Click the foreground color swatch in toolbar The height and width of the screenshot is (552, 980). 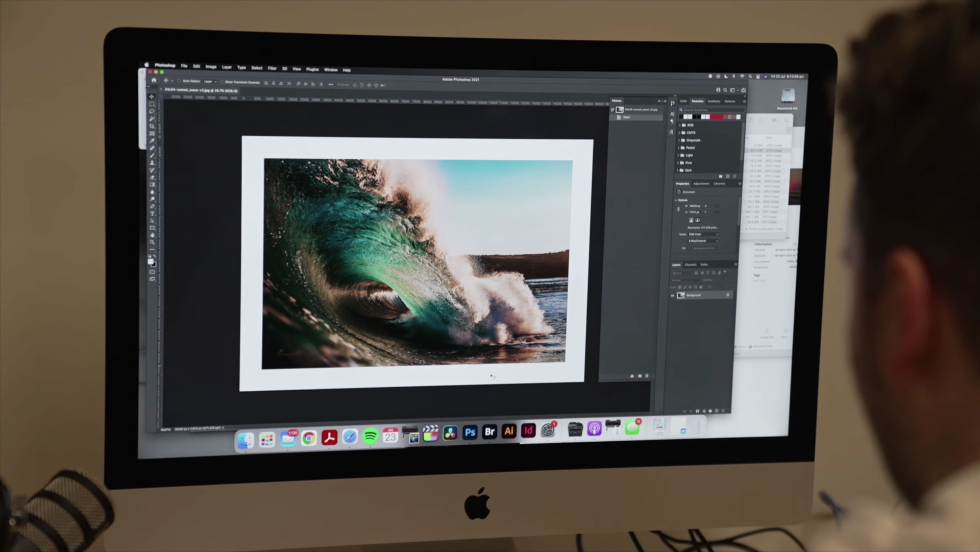150,261
